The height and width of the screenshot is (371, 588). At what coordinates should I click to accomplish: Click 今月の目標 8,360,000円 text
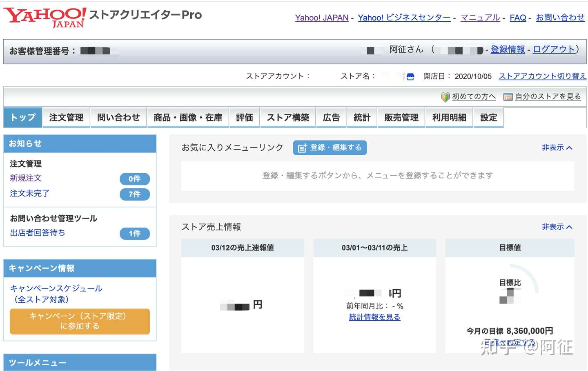510,331
